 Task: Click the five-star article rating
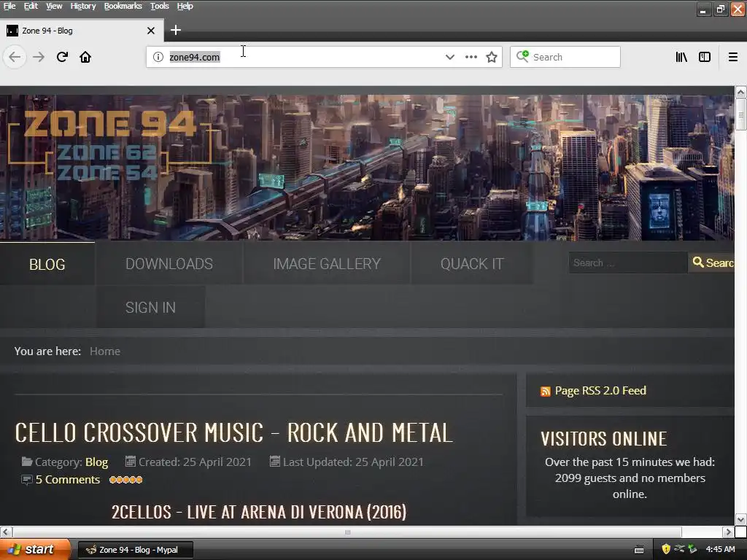pyautogui.click(x=125, y=480)
